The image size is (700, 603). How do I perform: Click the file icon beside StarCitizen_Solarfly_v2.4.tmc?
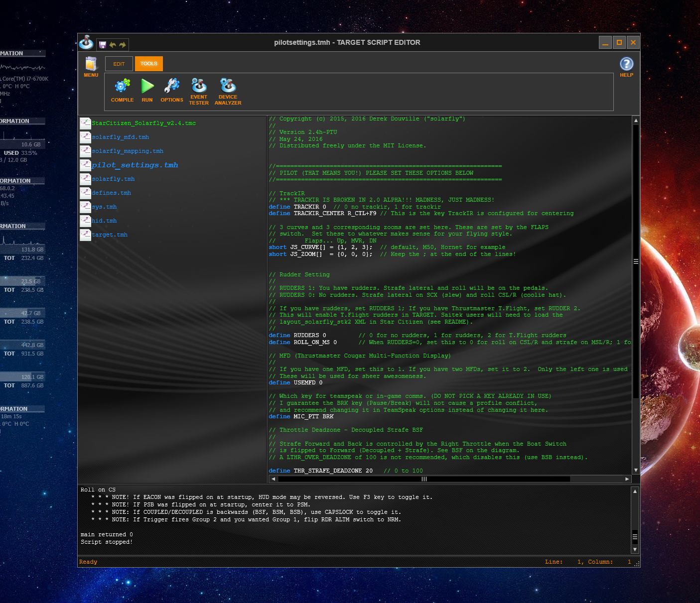pyautogui.click(x=86, y=123)
